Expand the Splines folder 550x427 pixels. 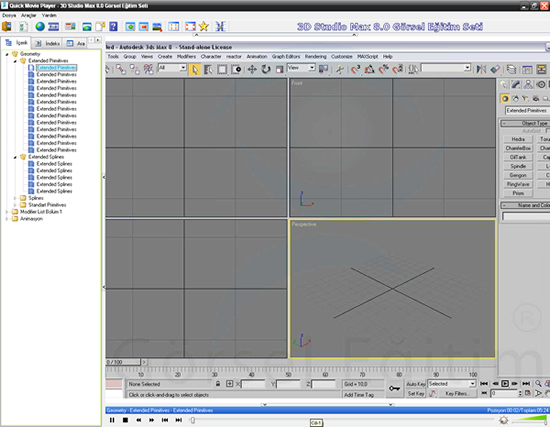(15, 198)
